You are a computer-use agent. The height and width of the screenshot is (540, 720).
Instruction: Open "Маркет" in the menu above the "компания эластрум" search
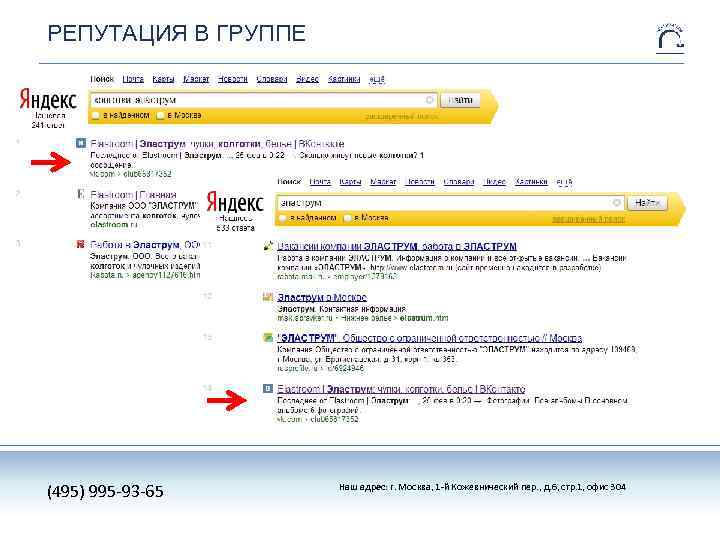(x=196, y=79)
